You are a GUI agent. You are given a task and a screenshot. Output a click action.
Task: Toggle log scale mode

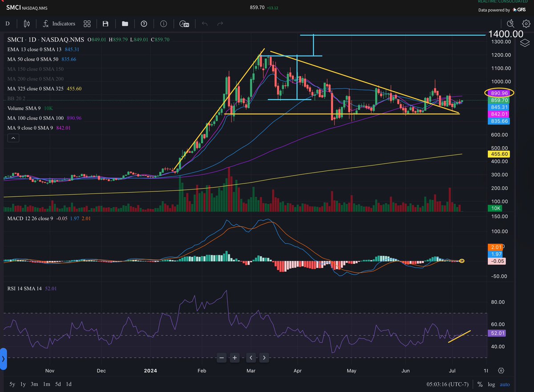pyautogui.click(x=491, y=384)
